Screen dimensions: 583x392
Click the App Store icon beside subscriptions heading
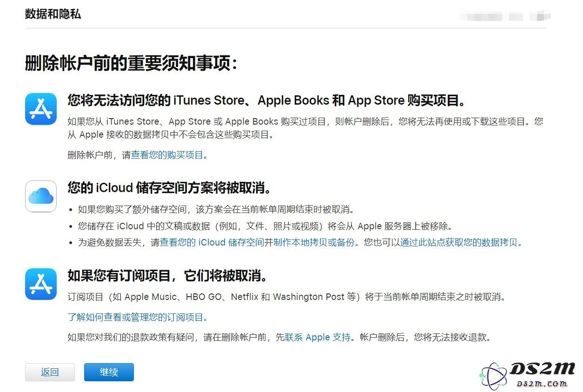coord(41,284)
